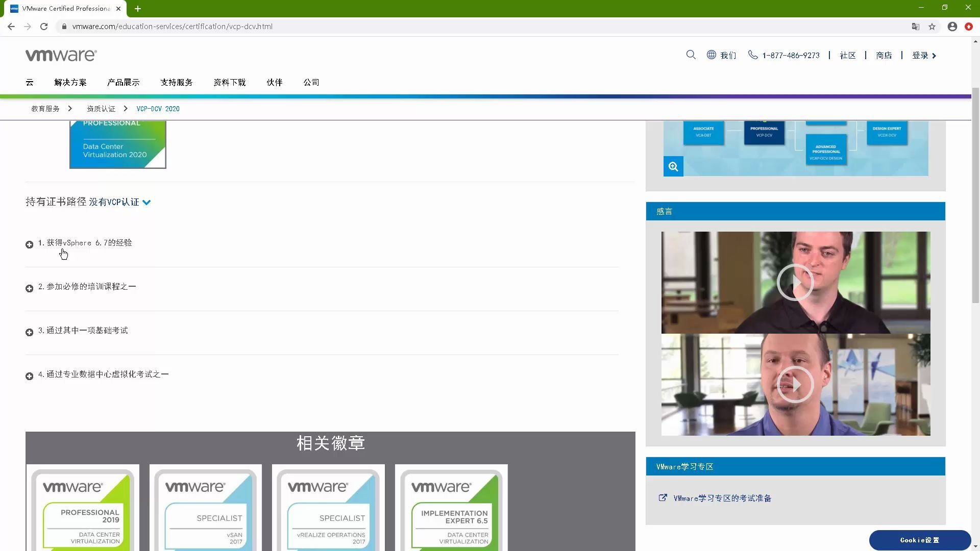Click the zoom magnifier on certification path image
This screenshot has width=980, height=551.
click(x=673, y=166)
